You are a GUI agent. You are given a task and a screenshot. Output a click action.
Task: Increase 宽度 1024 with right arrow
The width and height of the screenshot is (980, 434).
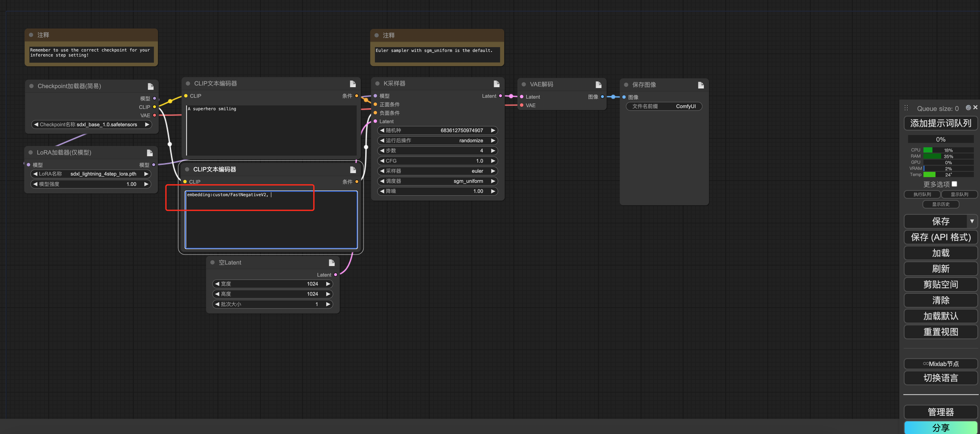[x=328, y=284]
